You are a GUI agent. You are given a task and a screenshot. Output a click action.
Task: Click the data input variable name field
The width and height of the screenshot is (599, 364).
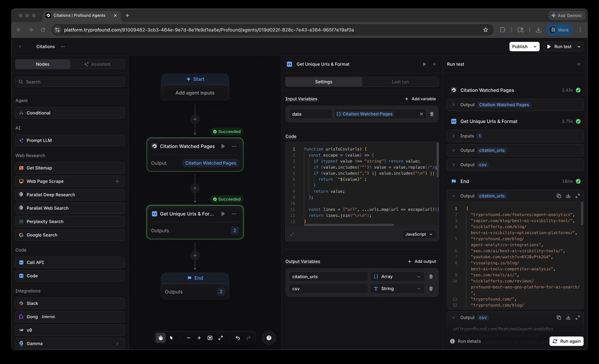pyautogui.click(x=310, y=114)
